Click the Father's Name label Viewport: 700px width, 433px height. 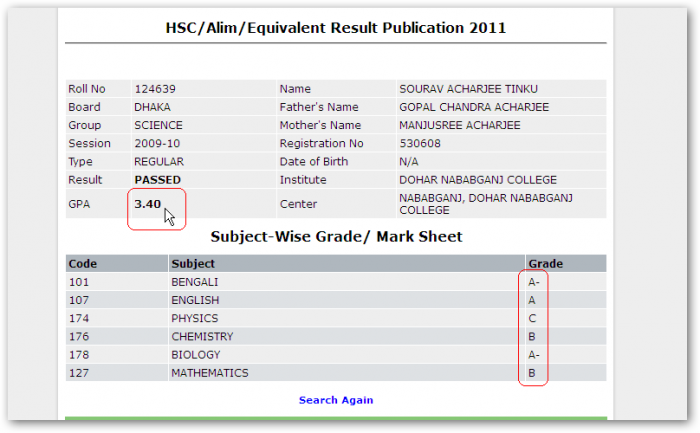pyautogui.click(x=319, y=107)
